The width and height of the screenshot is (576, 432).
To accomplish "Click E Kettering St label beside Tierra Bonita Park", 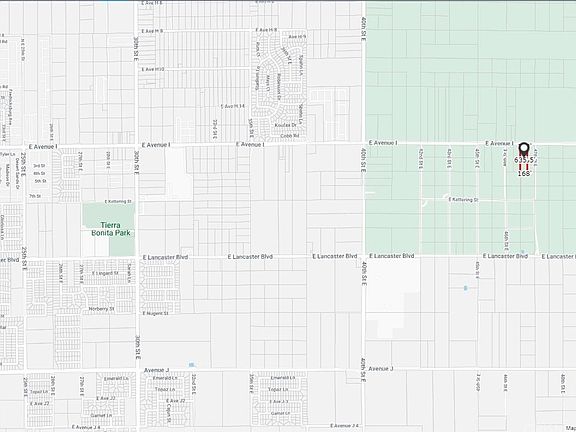I will (x=118, y=201).
